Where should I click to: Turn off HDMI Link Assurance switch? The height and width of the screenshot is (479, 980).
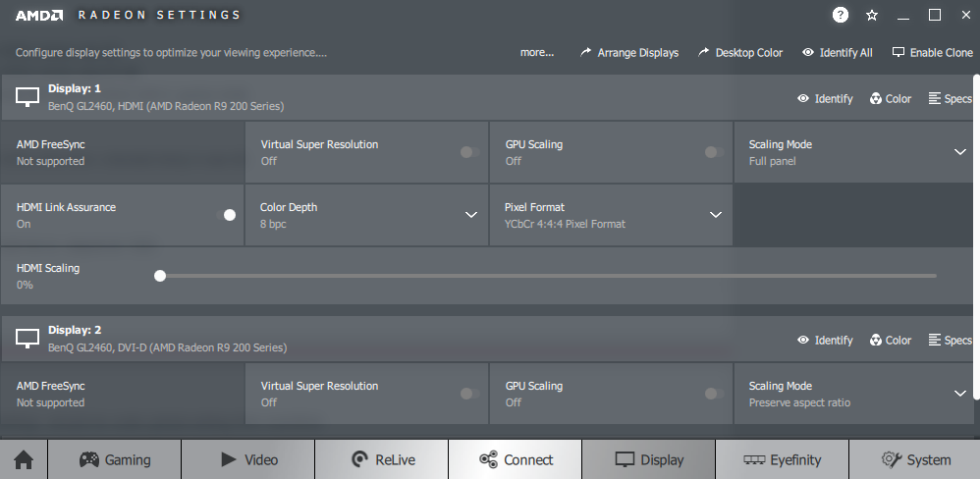coord(226,215)
